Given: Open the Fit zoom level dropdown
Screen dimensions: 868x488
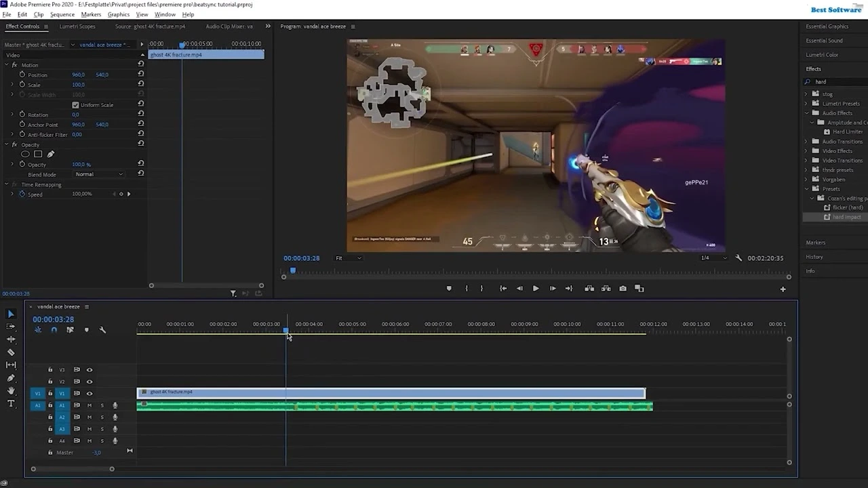Looking at the screenshot, I should coord(349,258).
